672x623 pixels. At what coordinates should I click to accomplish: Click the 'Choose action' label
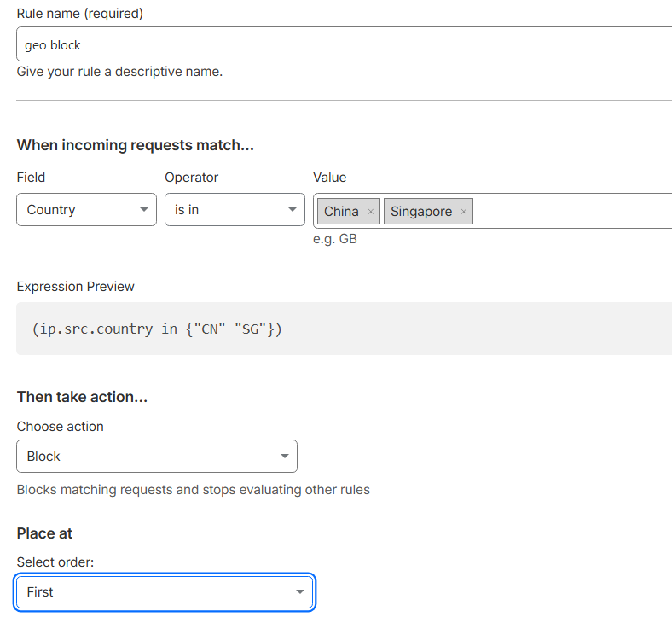pos(60,427)
